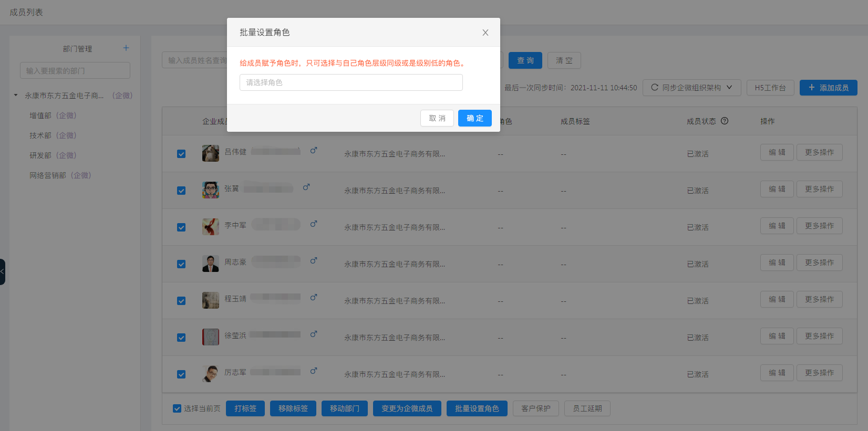This screenshot has height=431, width=868.
Task: Edit member 吕伟健 with 编辑
Action: click(x=777, y=152)
